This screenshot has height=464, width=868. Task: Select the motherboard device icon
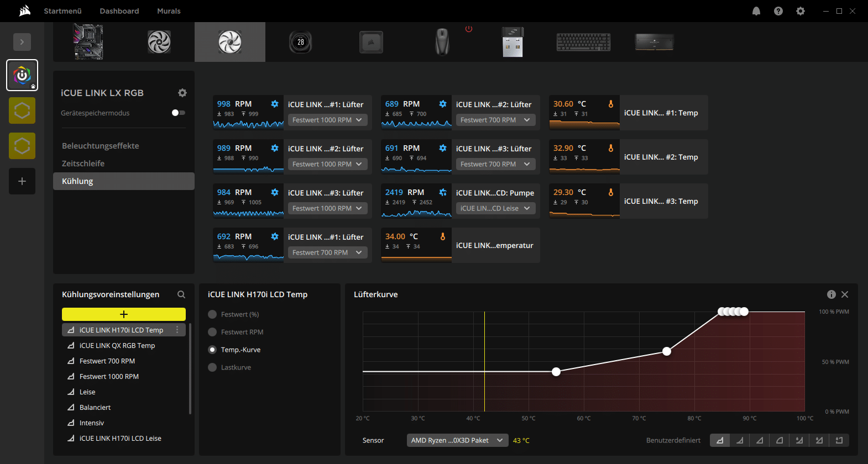(88, 42)
